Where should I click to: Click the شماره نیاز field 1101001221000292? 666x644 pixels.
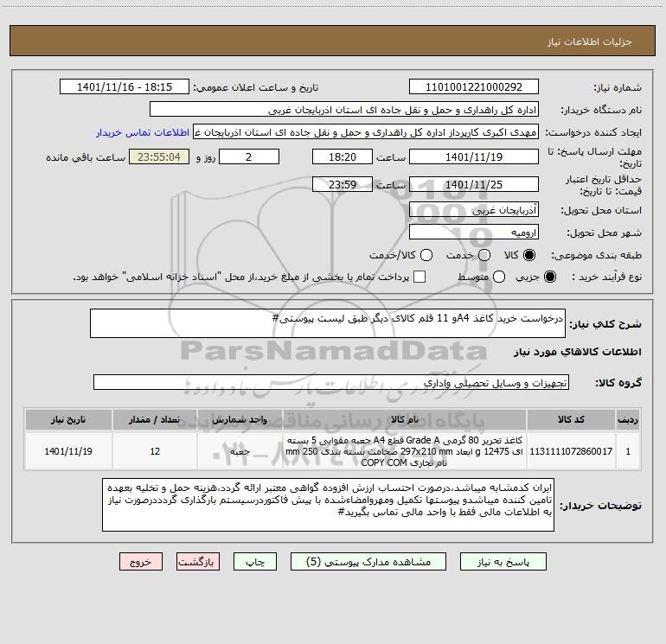[x=474, y=87]
